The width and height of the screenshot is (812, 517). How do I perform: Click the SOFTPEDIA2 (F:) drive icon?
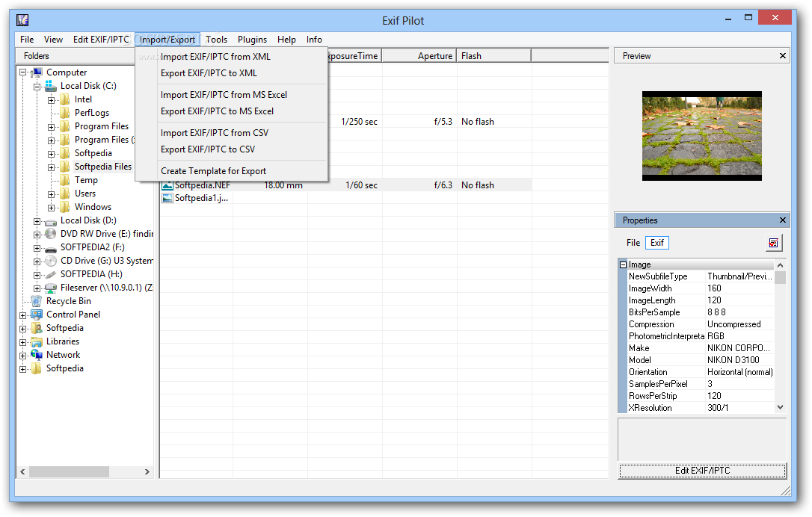click(x=51, y=248)
